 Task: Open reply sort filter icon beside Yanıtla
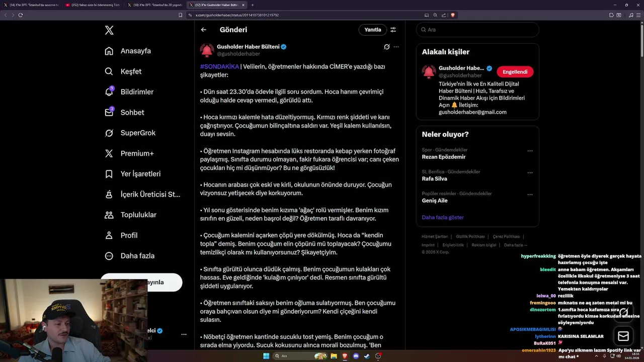click(393, 30)
